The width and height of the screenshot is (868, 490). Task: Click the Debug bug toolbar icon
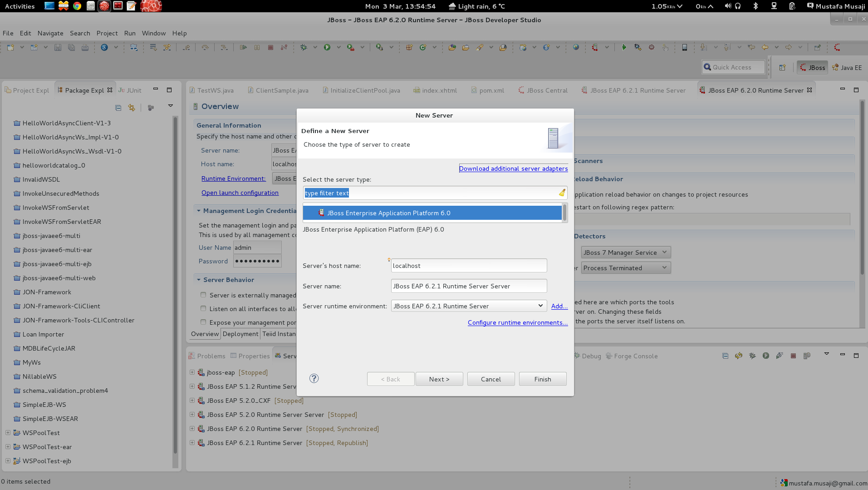point(304,47)
